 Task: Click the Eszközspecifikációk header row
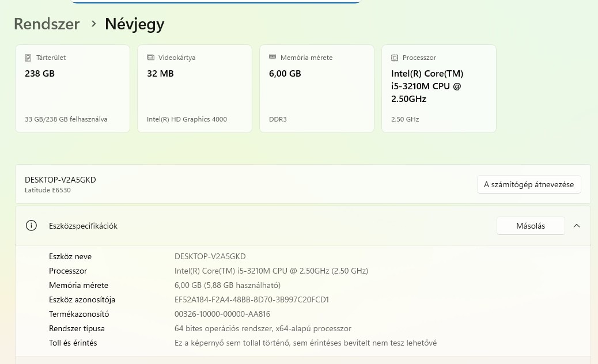coord(259,226)
